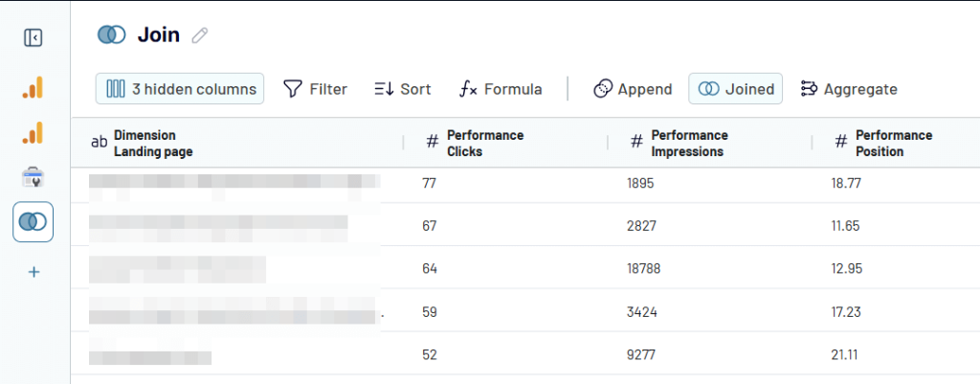Select the Performance Position column header
Screen dimensions: 980x384
[x=896, y=144]
